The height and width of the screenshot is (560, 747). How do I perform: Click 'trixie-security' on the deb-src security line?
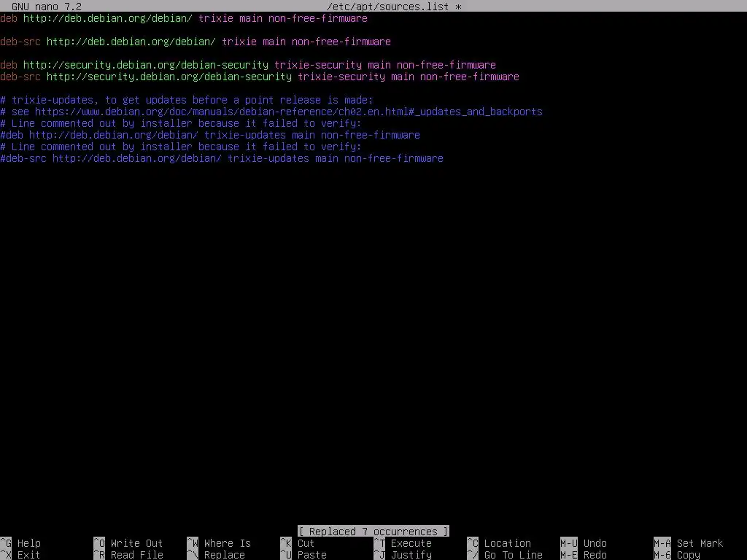click(x=341, y=77)
